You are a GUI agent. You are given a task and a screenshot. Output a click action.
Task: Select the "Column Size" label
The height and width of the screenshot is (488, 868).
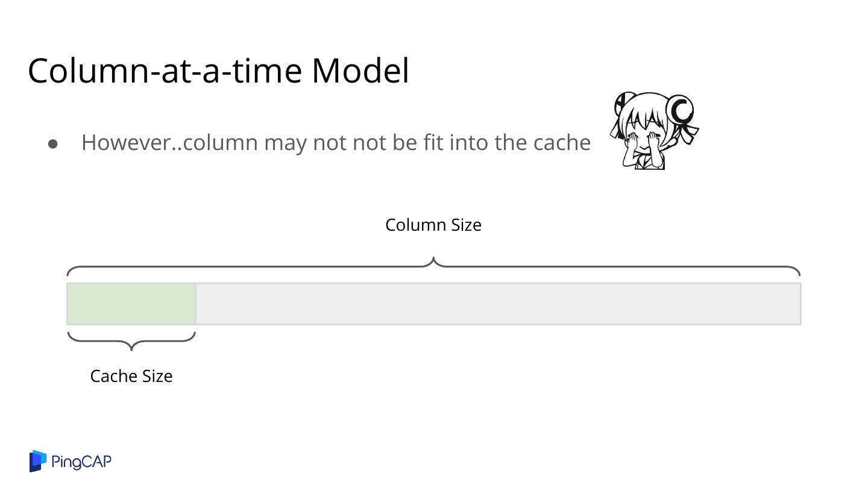pos(433,225)
